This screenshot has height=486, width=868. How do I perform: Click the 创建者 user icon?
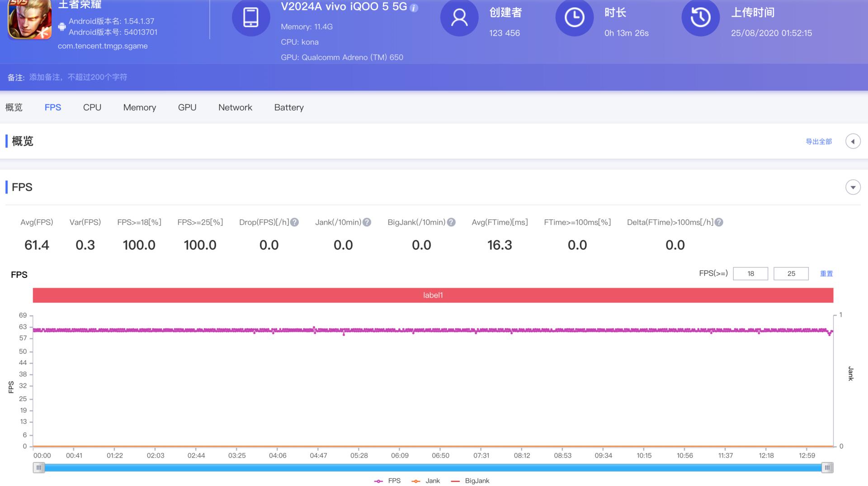[x=459, y=18]
